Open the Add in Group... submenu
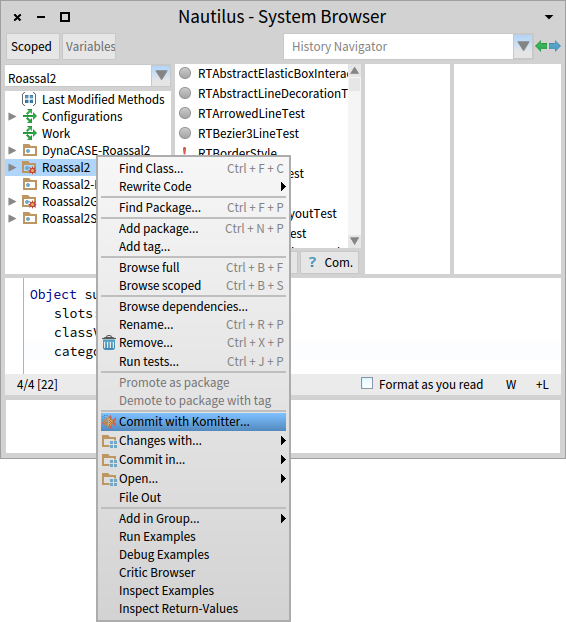 [194, 518]
